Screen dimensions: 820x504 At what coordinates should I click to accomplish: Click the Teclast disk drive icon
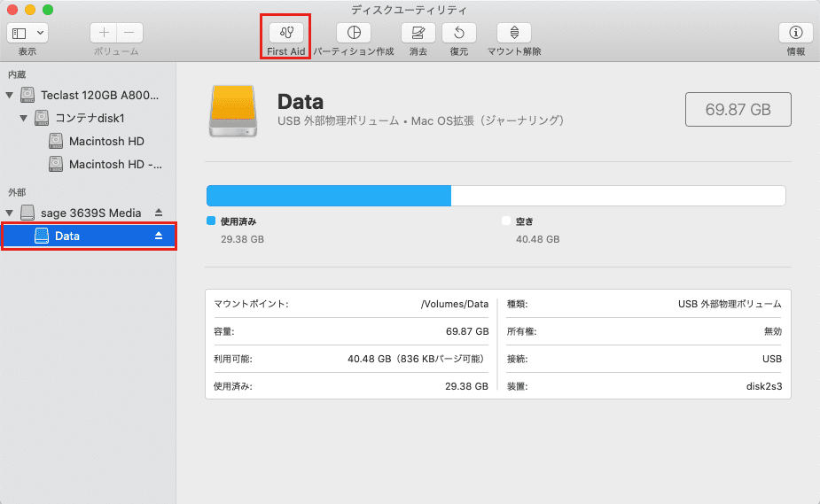point(27,95)
